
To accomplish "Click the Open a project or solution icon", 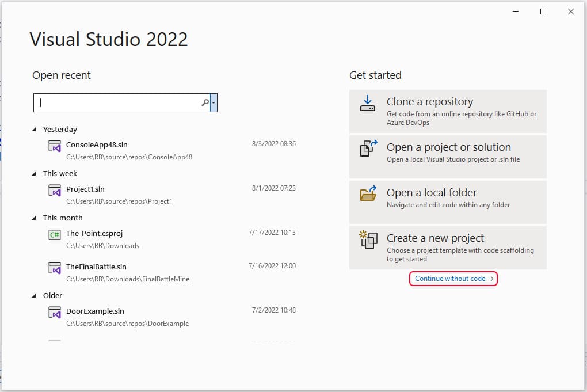I will pyautogui.click(x=368, y=149).
